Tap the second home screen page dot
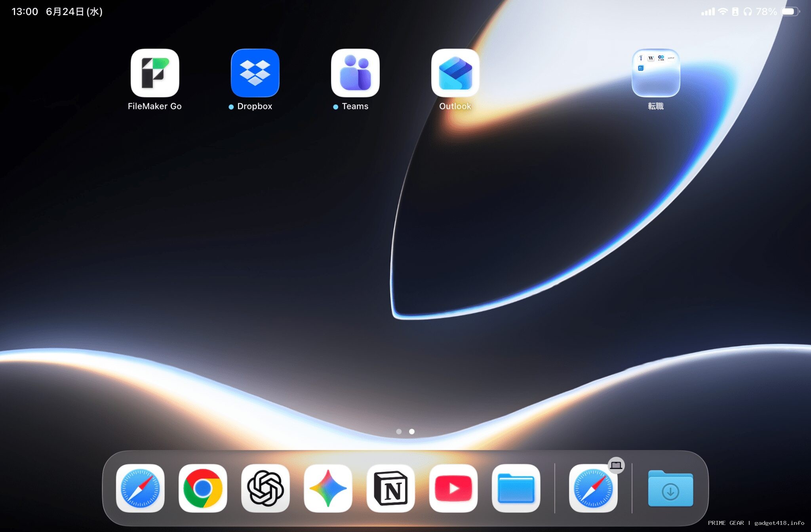The image size is (811, 532). [x=412, y=431]
